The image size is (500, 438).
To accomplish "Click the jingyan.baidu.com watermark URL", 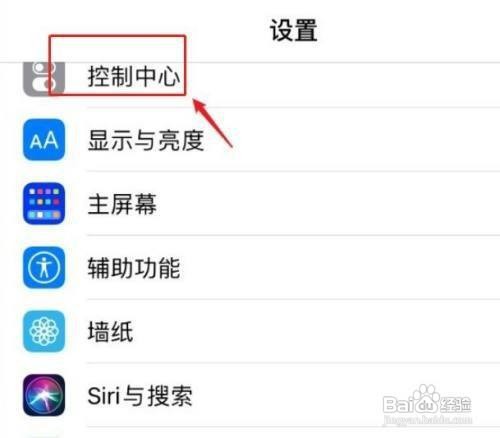I will click(x=428, y=420).
